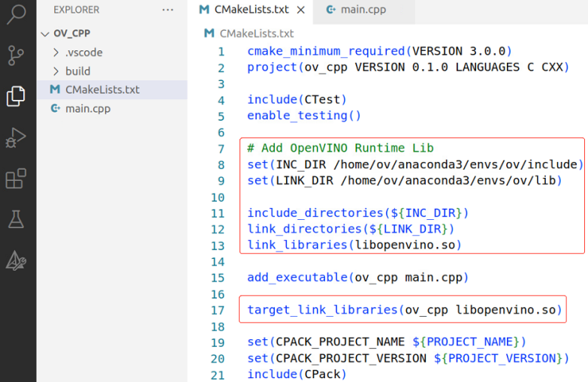
Task: Open Explorer more actions ellipsis menu
Action: click(167, 10)
